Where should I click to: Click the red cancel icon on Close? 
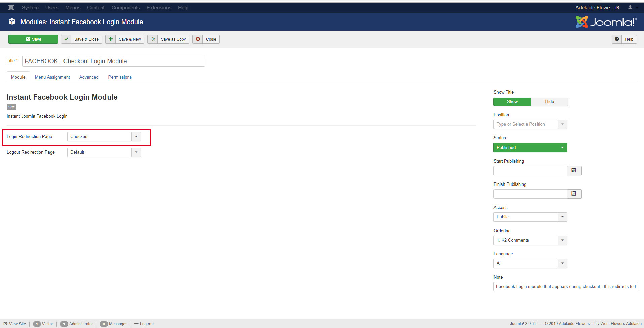pyautogui.click(x=198, y=39)
